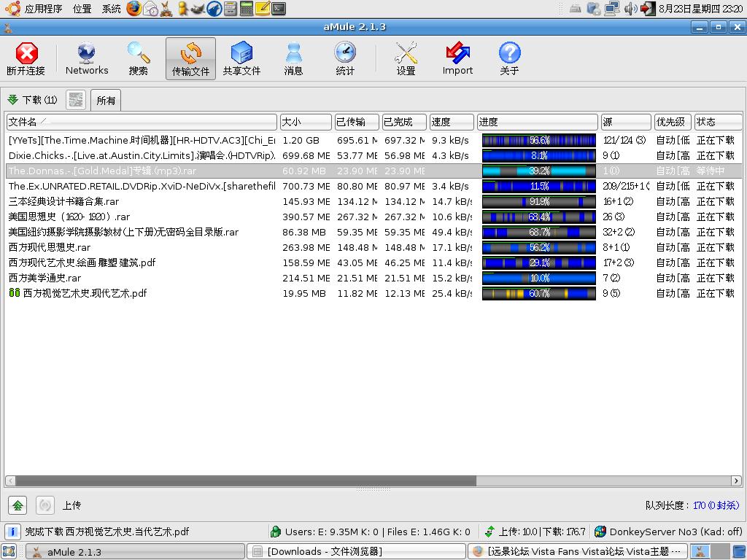
Task: Open the 消息 messages icon
Action: pyautogui.click(x=293, y=52)
